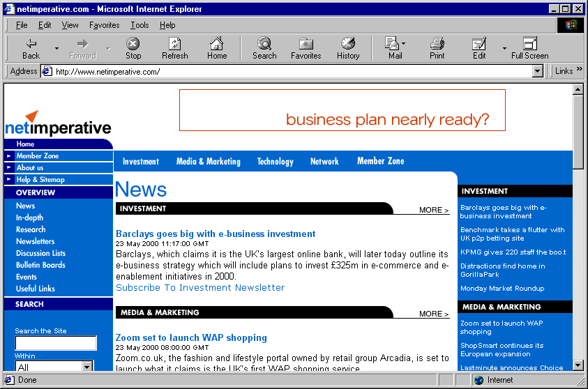588x389 pixels.
Task: Open Edit button dropdown arrow
Action: pos(504,48)
